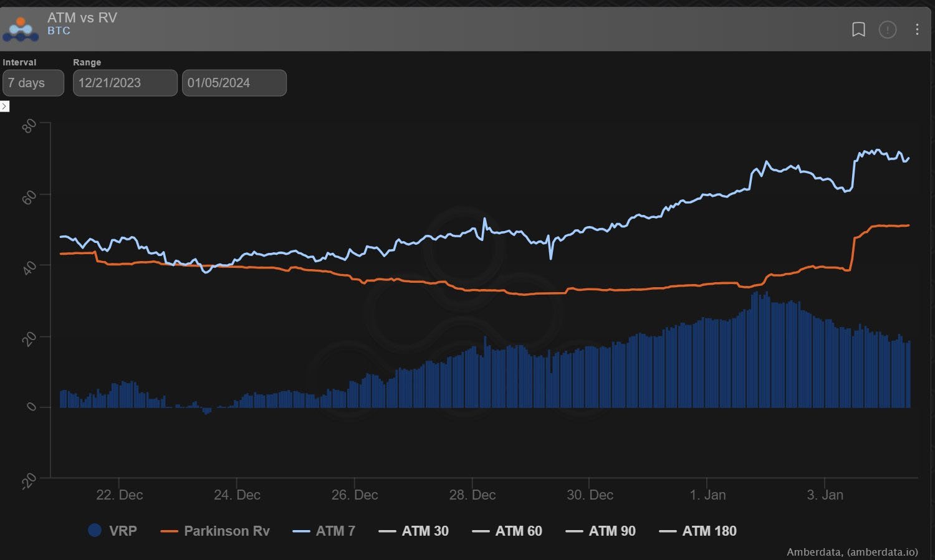935x560 pixels.
Task: Click the VRP blue circle legend marker
Action: tap(95, 530)
